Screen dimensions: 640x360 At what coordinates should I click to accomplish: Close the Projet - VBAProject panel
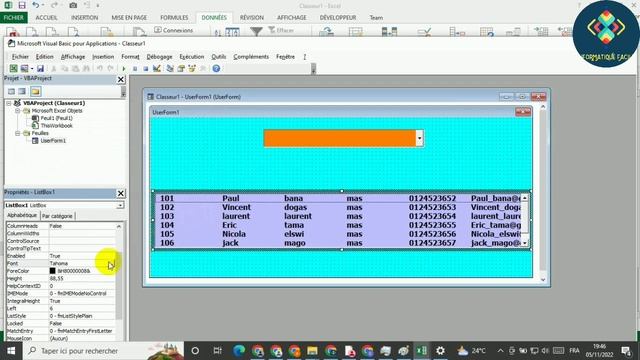point(121,79)
